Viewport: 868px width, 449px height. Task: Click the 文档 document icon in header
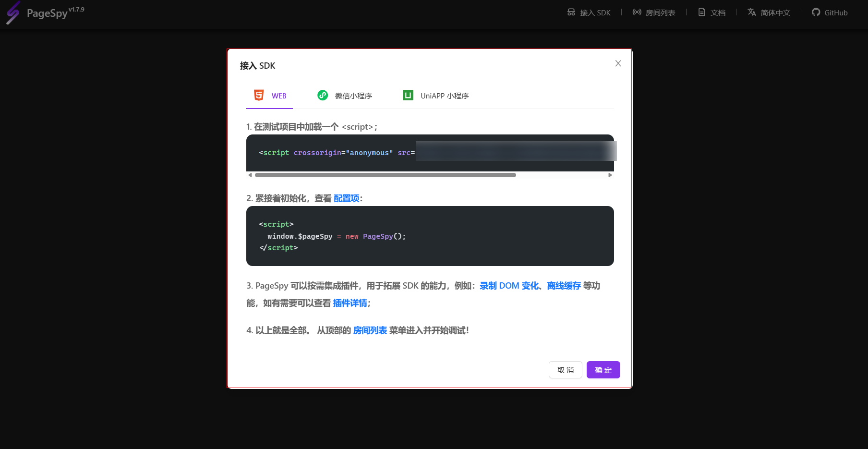pyautogui.click(x=702, y=12)
